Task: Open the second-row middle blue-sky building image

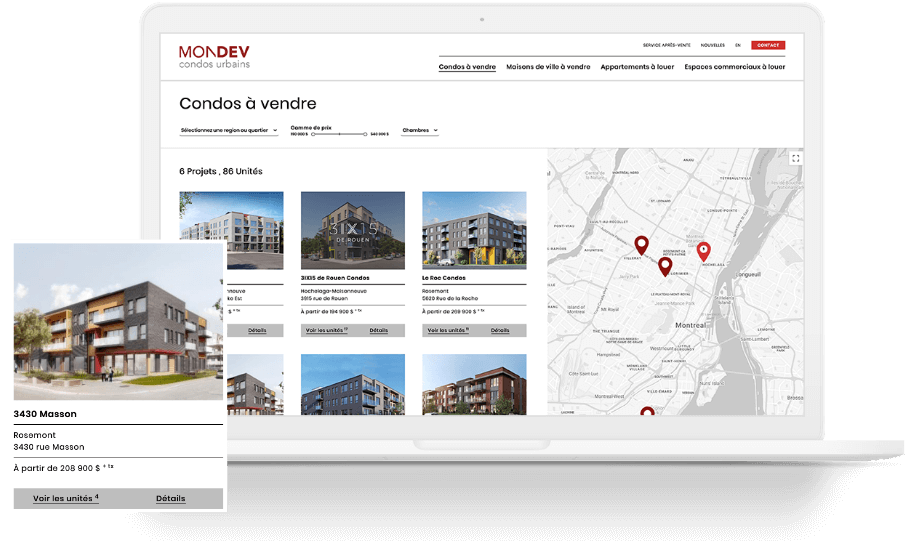Action: pos(353,385)
